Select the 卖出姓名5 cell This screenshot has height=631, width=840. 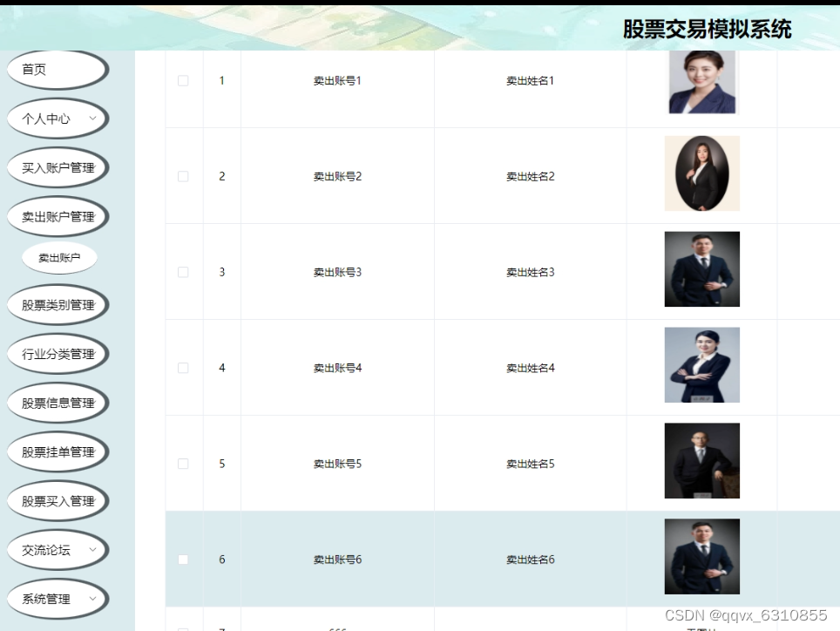point(531,464)
